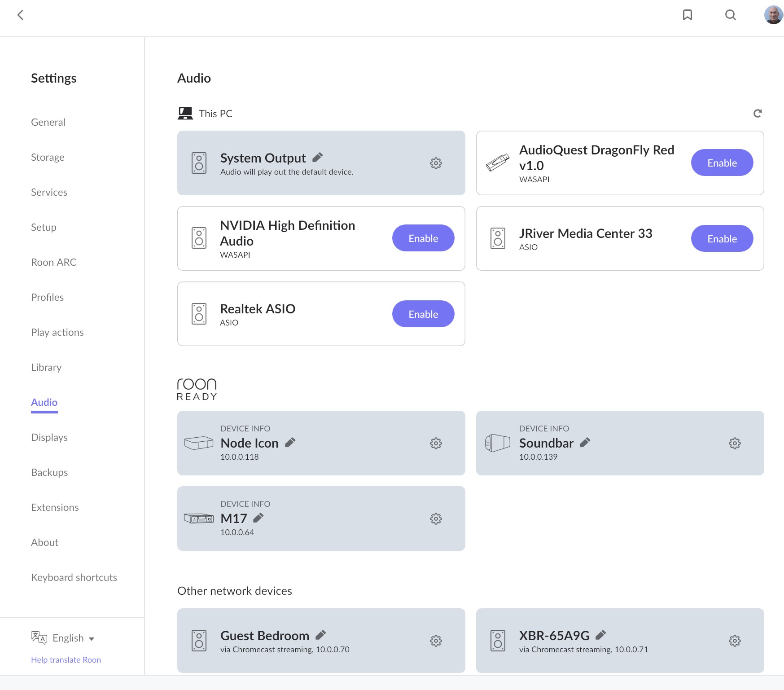Click the Guest Bedroom device name
784x690 pixels.
click(x=265, y=636)
